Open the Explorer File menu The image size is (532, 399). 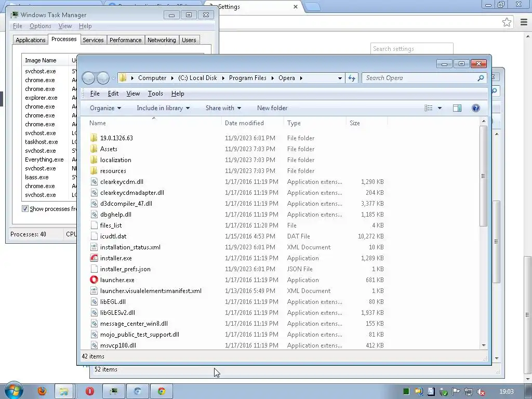95,94
